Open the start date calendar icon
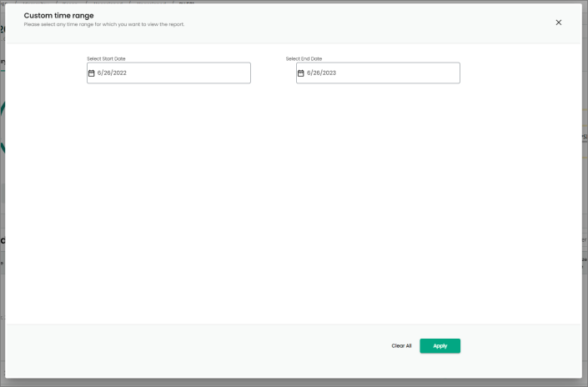Screen dimensions: 588x387 click(x=92, y=73)
